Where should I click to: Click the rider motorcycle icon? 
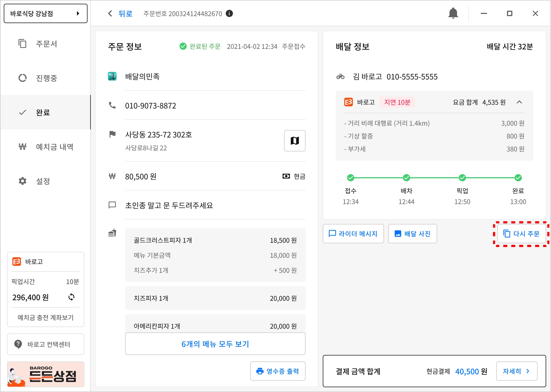340,77
